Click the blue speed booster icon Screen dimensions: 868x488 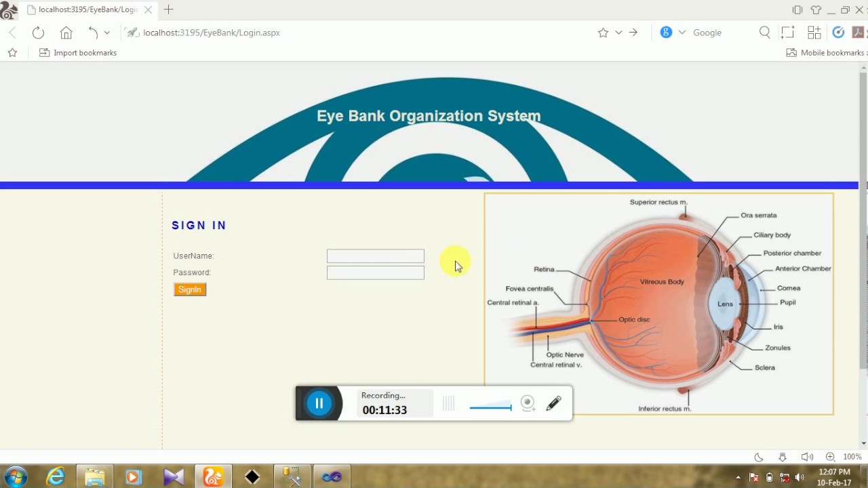pyautogui.click(x=838, y=33)
